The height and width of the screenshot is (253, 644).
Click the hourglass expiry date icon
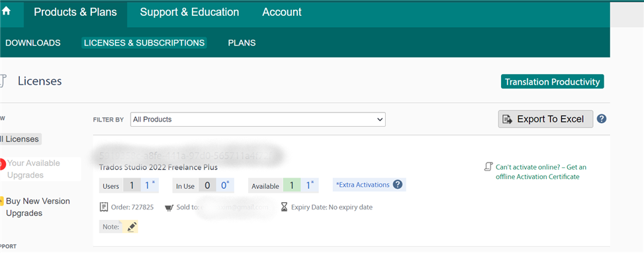[284, 207]
